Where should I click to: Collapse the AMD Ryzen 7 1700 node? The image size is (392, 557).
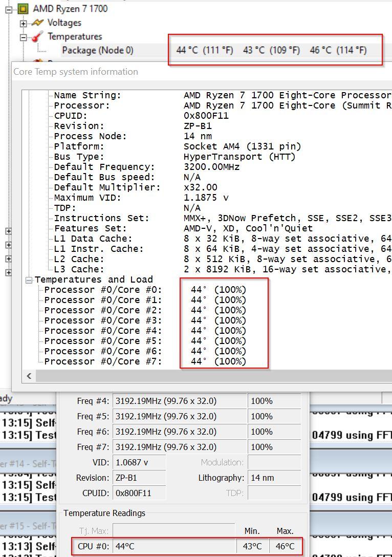point(9,10)
